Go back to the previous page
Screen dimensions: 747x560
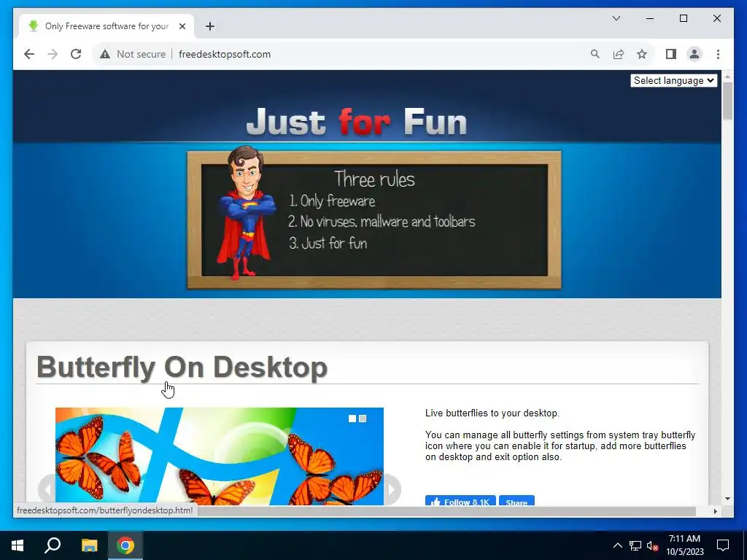click(29, 54)
